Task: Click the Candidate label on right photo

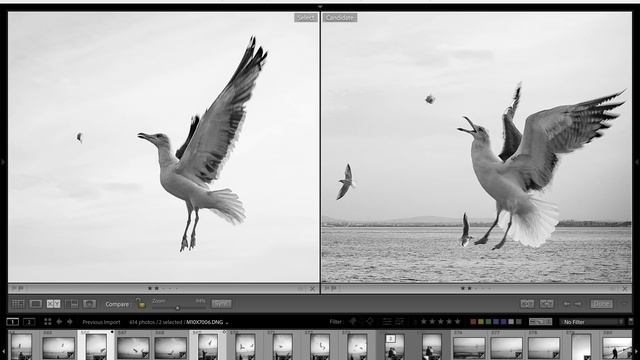Action: pyautogui.click(x=340, y=18)
